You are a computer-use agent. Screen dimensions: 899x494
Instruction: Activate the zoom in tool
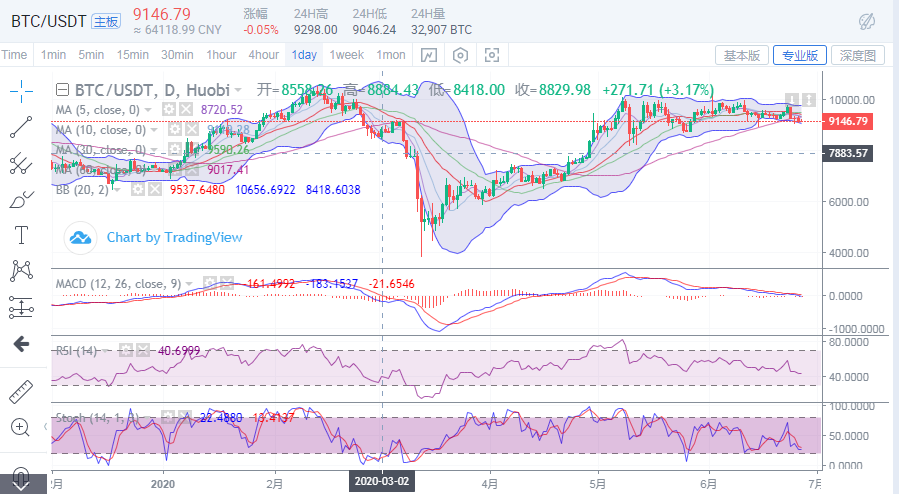click(21, 427)
